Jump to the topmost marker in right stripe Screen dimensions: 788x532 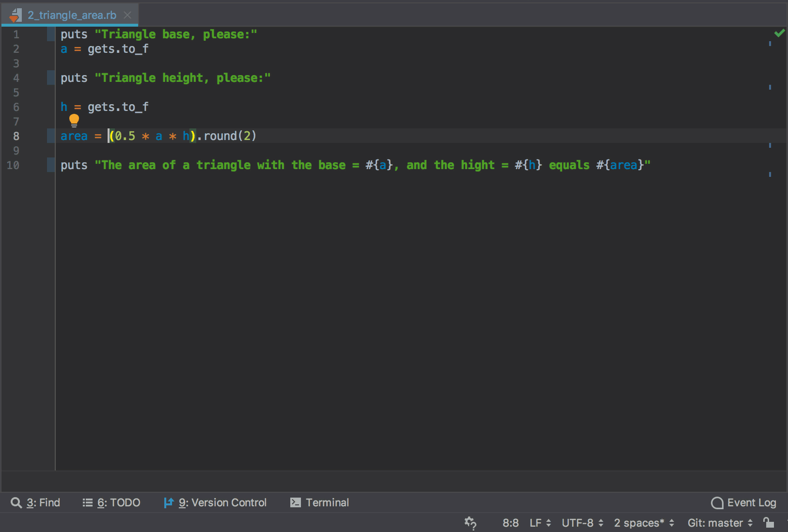tap(770, 44)
